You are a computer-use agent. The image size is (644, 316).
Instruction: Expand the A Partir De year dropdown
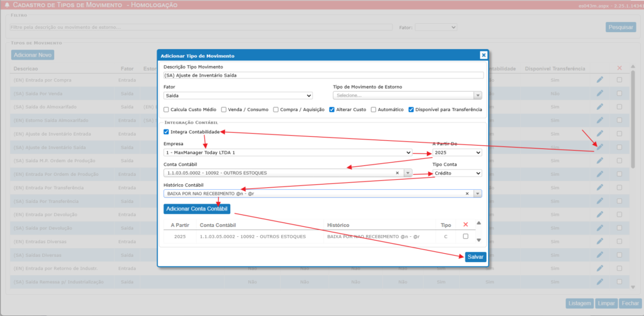pos(457,153)
